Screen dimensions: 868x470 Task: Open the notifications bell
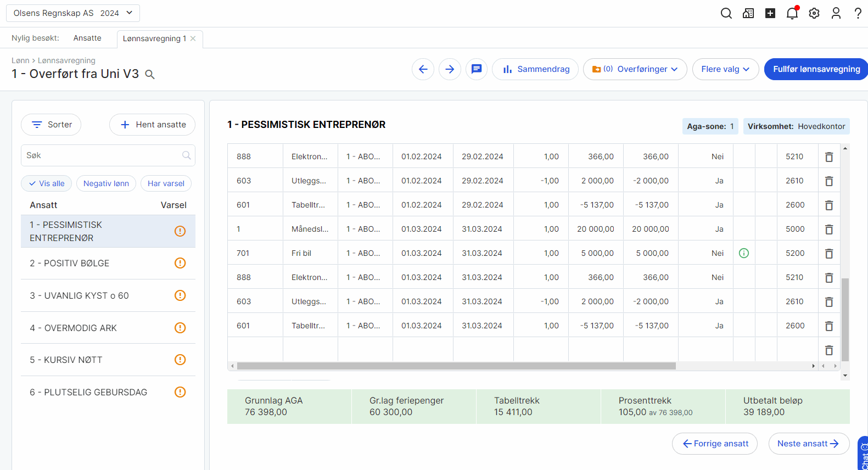[x=792, y=13]
